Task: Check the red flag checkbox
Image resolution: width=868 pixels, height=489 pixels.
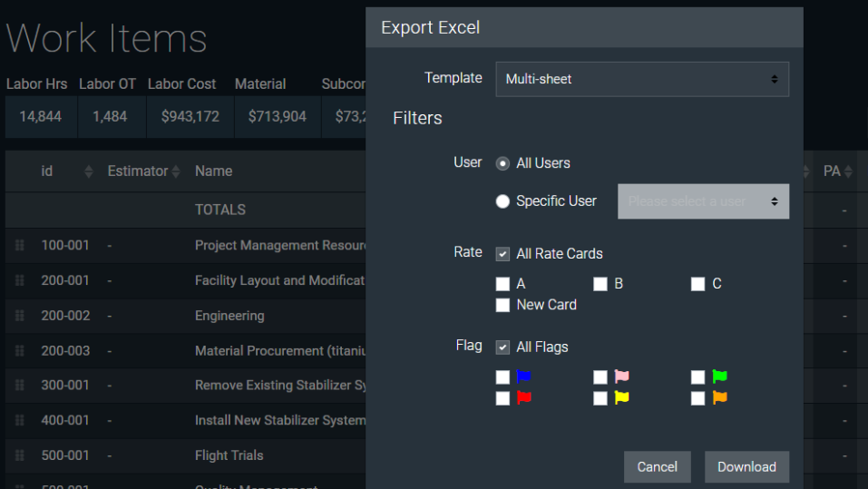Action: click(502, 398)
